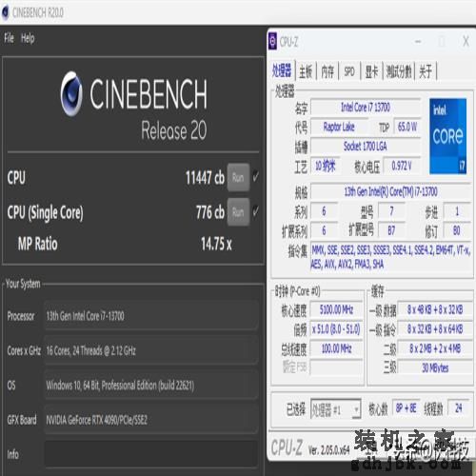Image resolution: width=476 pixels, height=476 pixels.
Task: Click the '8 x 32 KB + 8 x 64 KB' L1 instruction value
Action: click(435, 329)
